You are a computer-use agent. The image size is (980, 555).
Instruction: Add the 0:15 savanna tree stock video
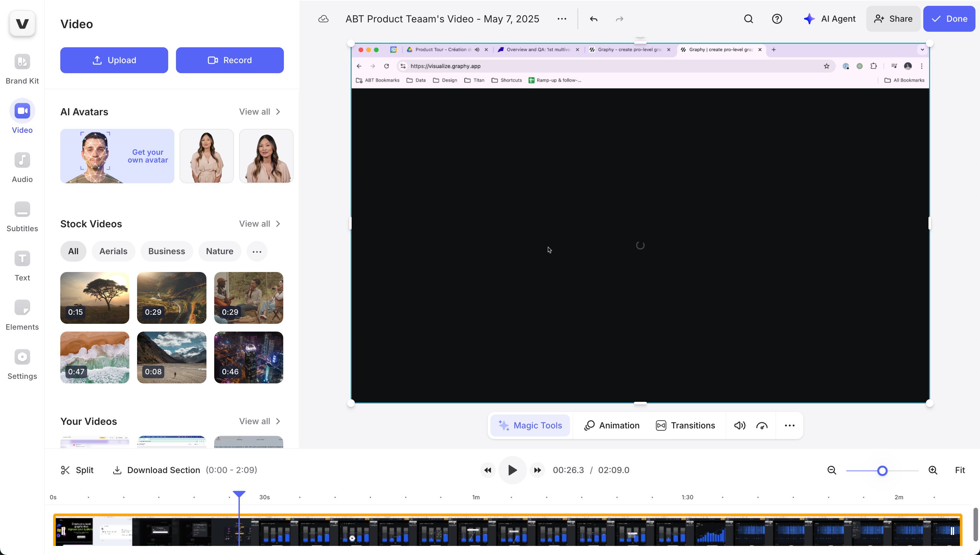(x=95, y=298)
